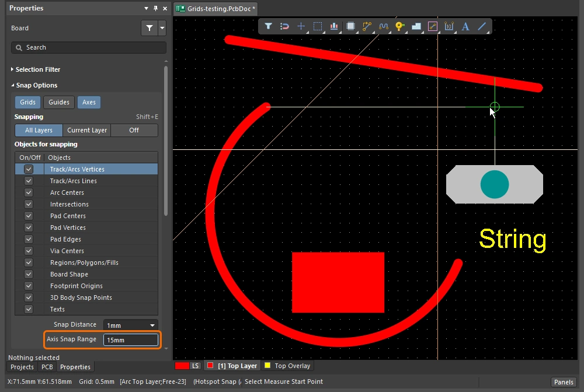
Task: Switch to the Projects panel tab
Action: point(22,367)
